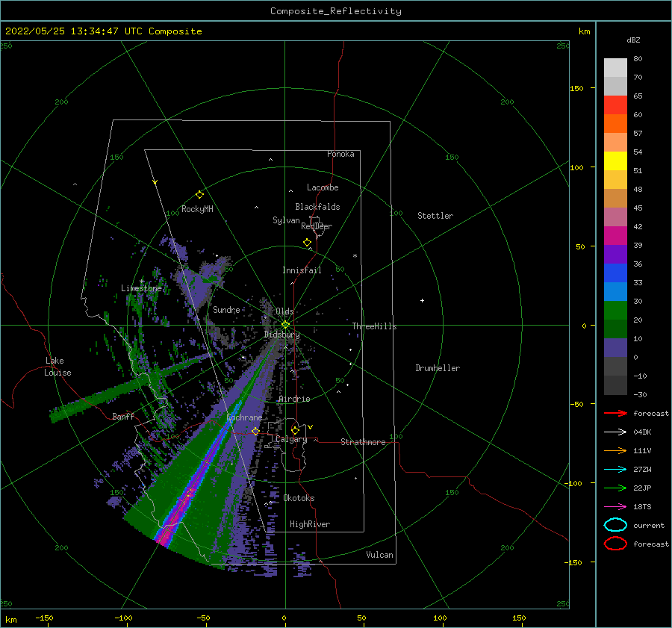The height and width of the screenshot is (628, 672).
Task: Pick the light gray 70–80 dBZ swatch
Action: point(615,68)
